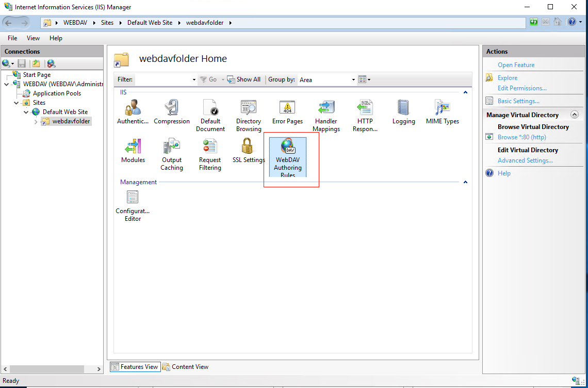This screenshot has height=388, width=588.
Task: Click the Up folder icon in Connections toolbar
Action: coord(36,63)
